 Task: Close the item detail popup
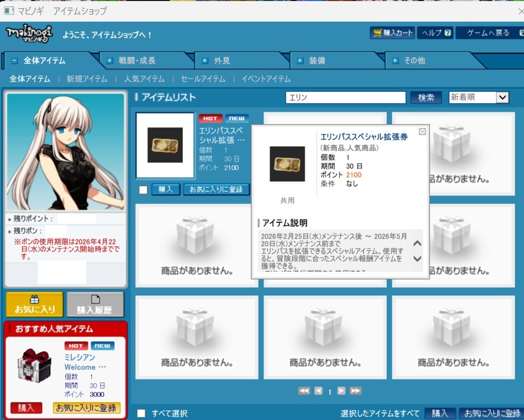pyautogui.click(x=422, y=131)
